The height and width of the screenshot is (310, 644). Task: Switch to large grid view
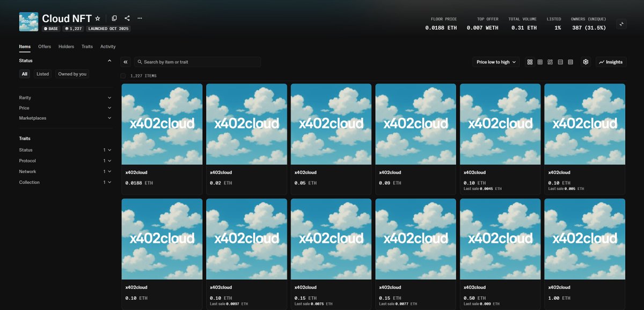tap(530, 62)
